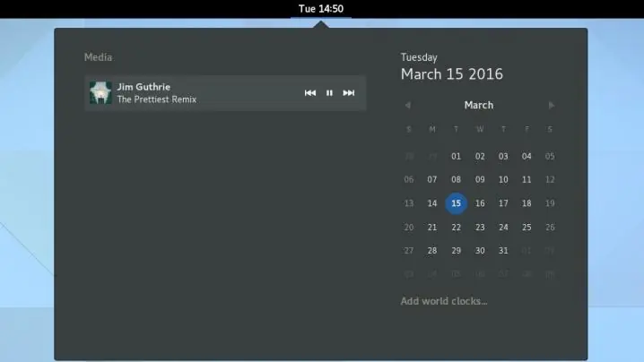Viewport: 644px width, 362px height.
Task: Skip to the next track
Action: [349, 93]
